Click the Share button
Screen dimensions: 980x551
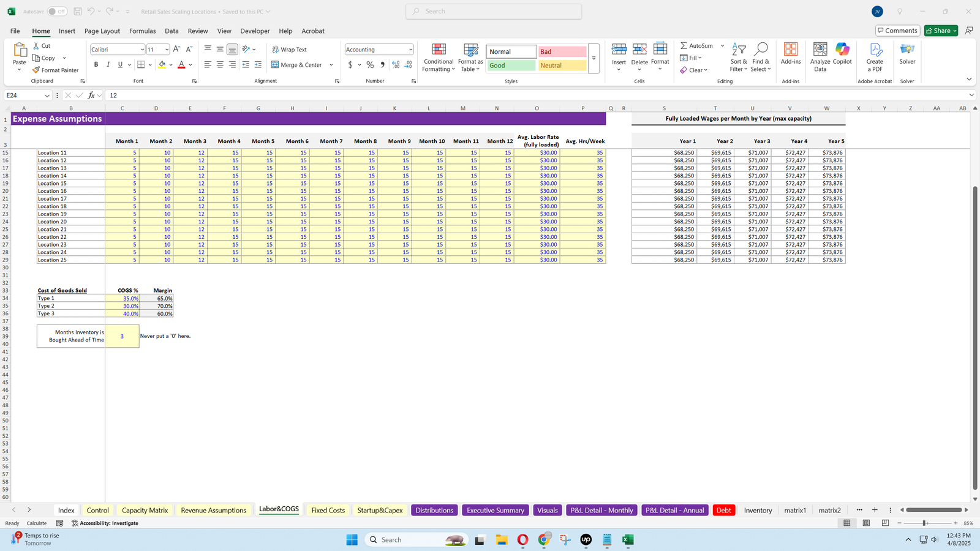pyautogui.click(x=938, y=31)
